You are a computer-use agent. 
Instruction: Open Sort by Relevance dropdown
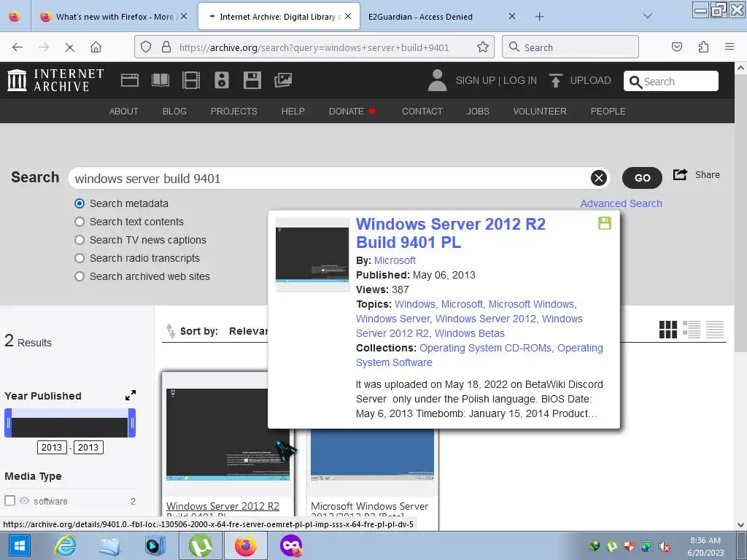(248, 331)
